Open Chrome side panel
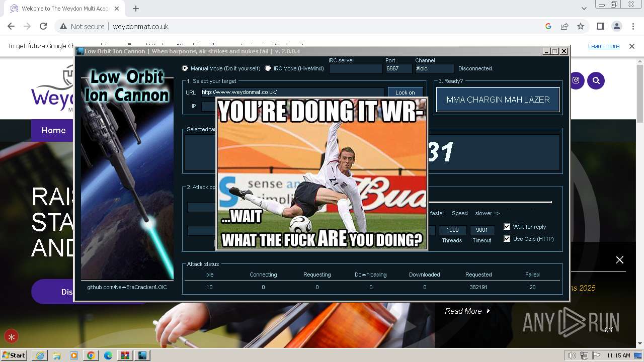Image resolution: width=644 pixels, height=362 pixels. pyautogui.click(x=600, y=27)
